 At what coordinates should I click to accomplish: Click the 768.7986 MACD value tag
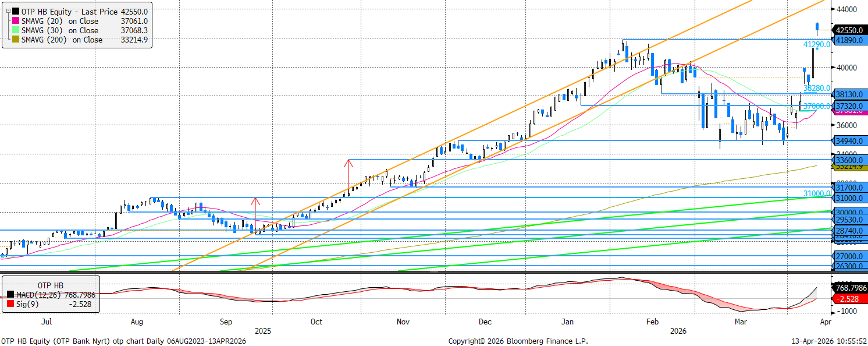pos(851,288)
